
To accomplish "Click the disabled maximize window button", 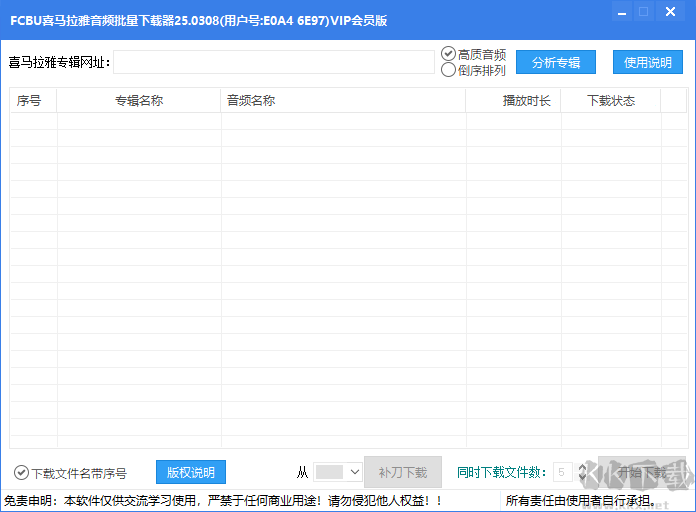I will [643, 12].
